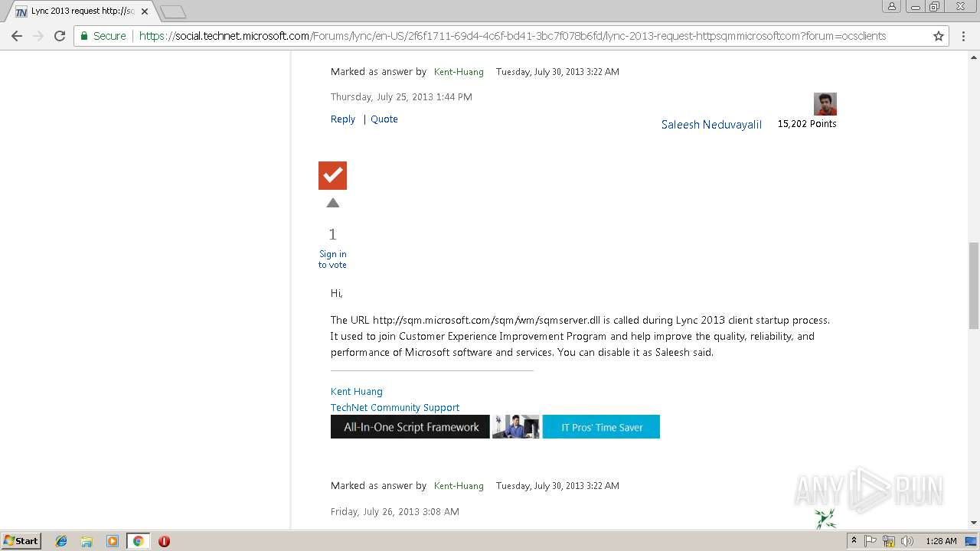980x551 pixels.
Task: Click Sign in to vote link
Action: click(x=332, y=259)
